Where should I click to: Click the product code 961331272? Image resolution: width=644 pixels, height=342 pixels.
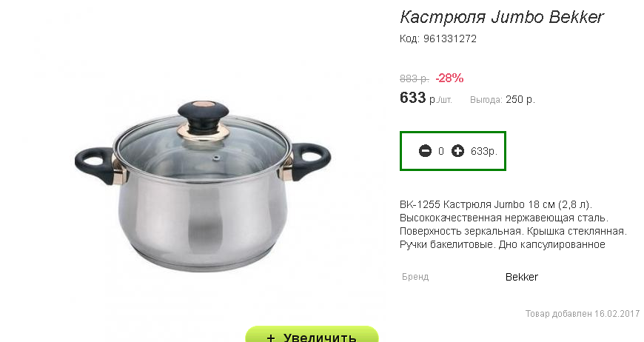coord(450,39)
